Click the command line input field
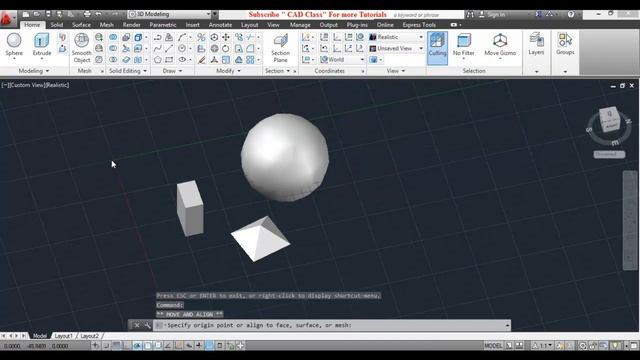 coord(332,325)
